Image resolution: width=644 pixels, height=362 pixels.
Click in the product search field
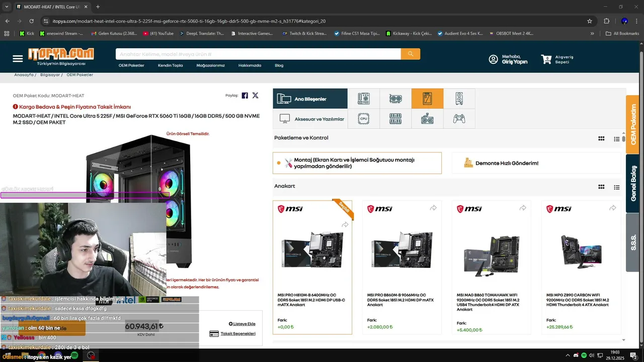[x=258, y=54]
